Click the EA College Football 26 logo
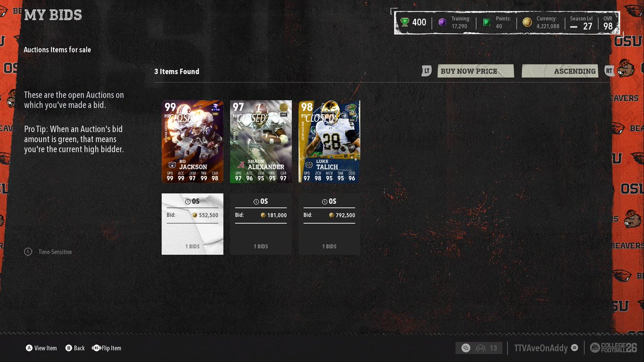 (x=613, y=348)
